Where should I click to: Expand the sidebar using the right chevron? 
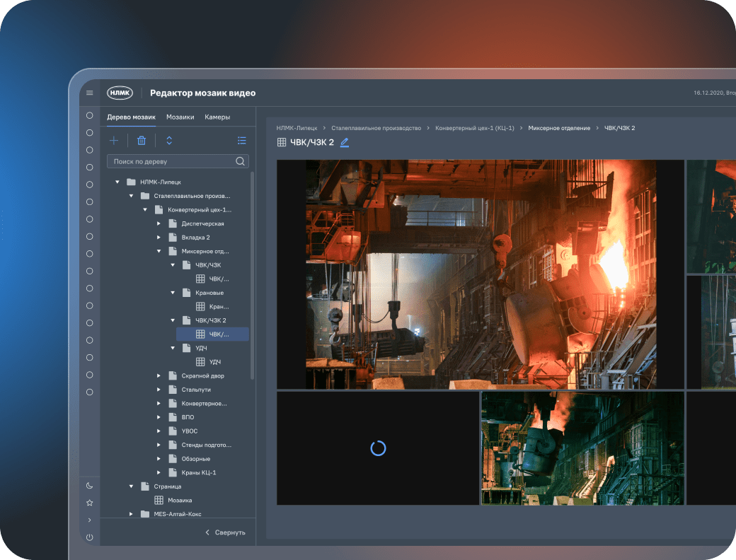point(89,520)
